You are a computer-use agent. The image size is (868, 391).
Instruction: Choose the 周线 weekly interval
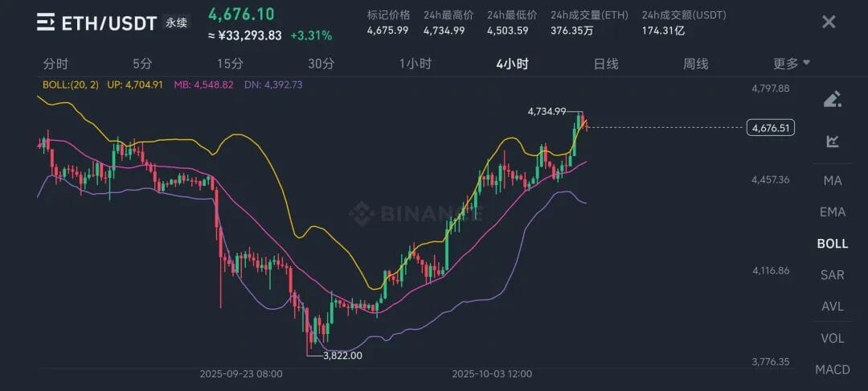[695, 64]
